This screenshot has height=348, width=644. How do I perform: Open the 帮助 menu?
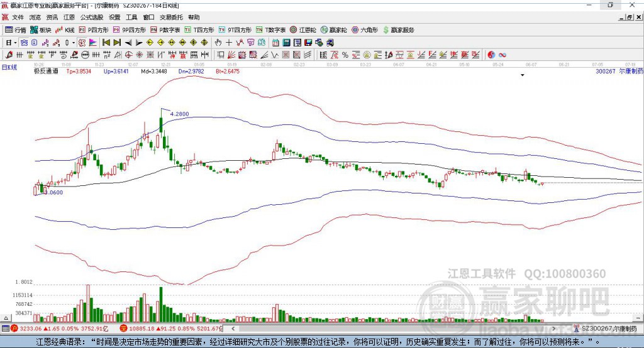pos(194,17)
